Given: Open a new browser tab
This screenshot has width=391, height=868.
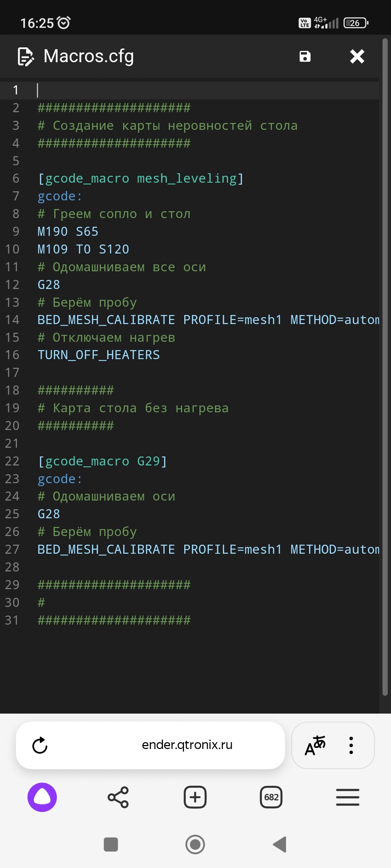Looking at the screenshot, I should pyautogui.click(x=195, y=797).
